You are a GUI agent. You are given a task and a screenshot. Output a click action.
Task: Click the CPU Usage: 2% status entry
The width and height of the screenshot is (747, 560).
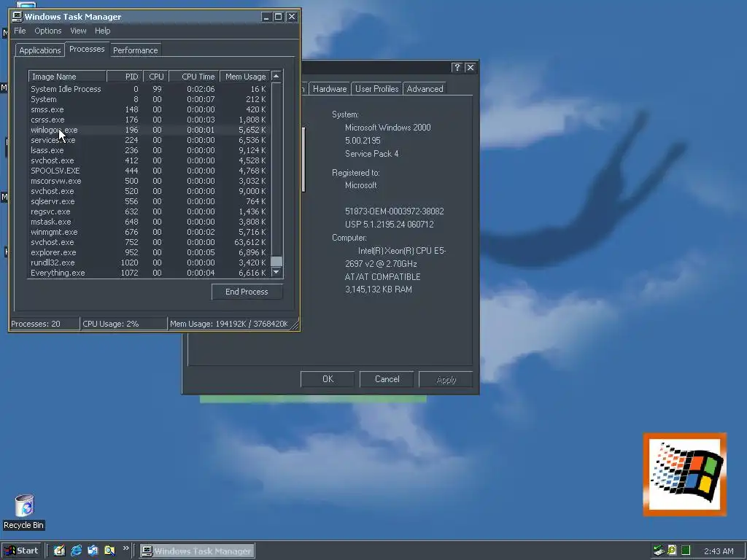click(124, 324)
